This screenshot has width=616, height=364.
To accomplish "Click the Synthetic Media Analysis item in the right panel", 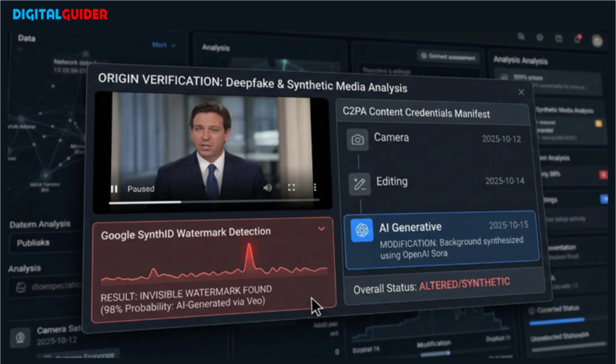I will coord(564,111).
